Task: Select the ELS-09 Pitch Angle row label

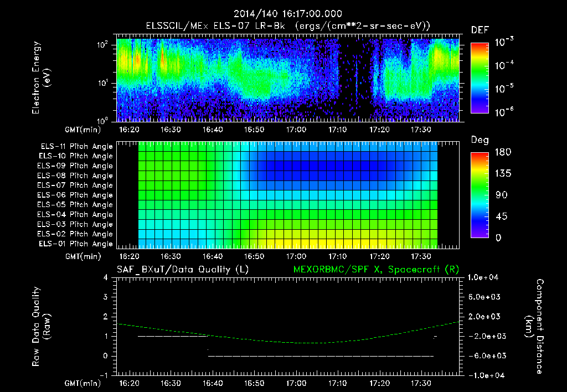Action: 75,166
